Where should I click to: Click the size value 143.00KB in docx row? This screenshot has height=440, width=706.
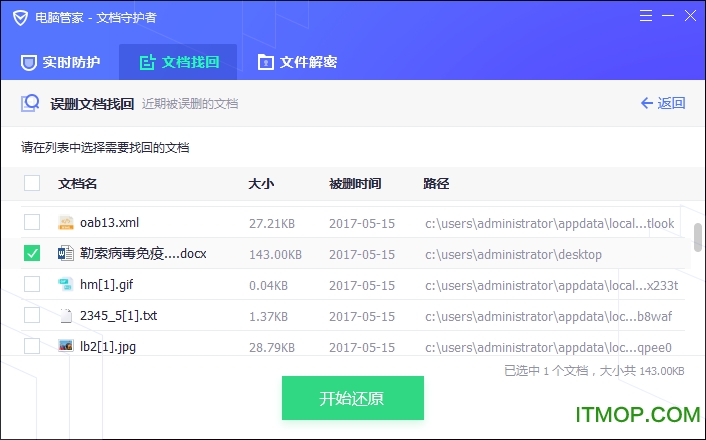(276, 255)
